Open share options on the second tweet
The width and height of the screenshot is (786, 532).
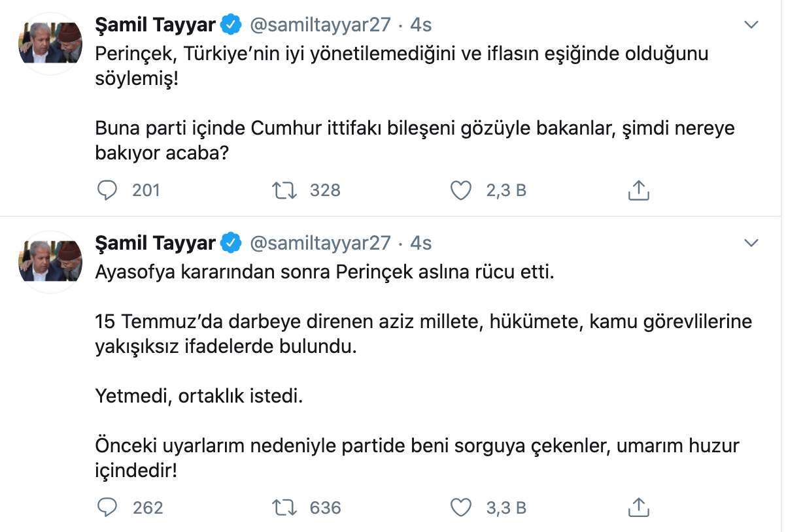(638, 507)
